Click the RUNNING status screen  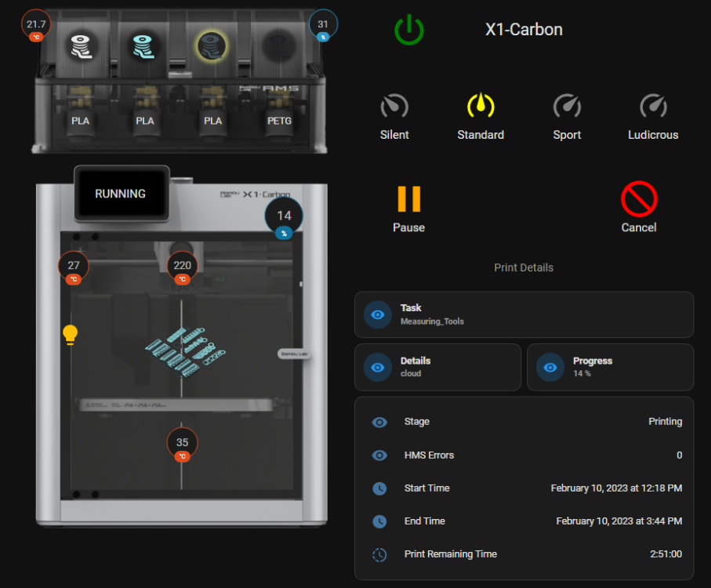pos(121,194)
